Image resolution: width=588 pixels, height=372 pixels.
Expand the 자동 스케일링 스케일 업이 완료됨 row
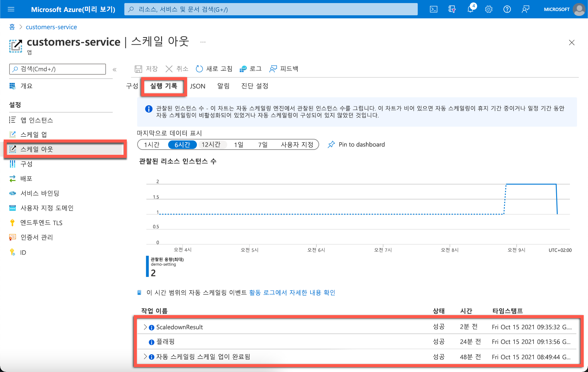[145, 357]
